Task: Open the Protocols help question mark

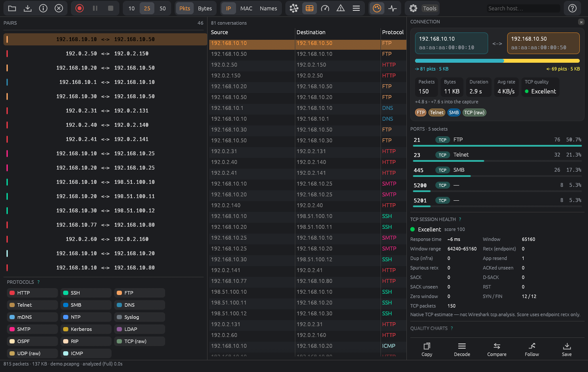Action: click(x=38, y=282)
